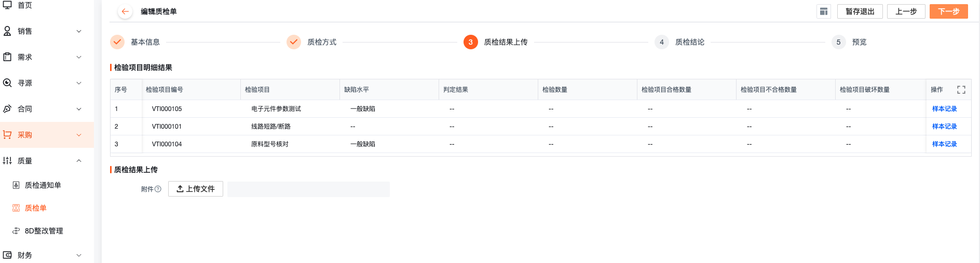This screenshot has width=980, height=263.
Task: Click the 下一步 button
Action: coord(949,11)
